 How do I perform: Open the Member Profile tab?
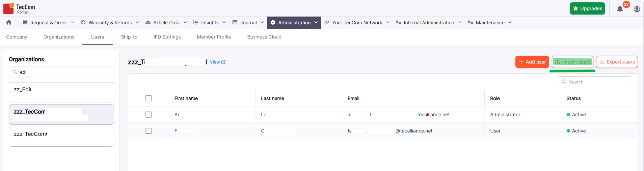tap(214, 37)
